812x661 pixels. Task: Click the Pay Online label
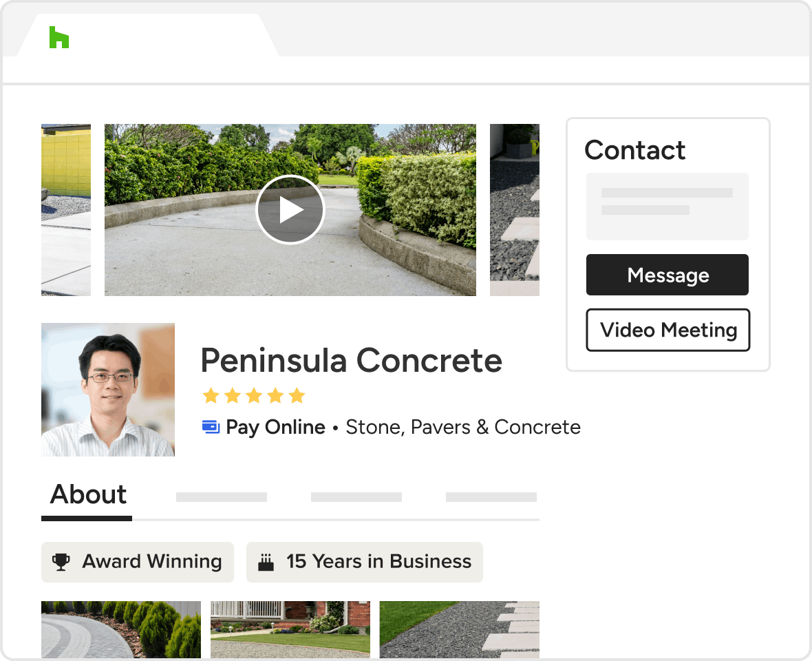coord(275,428)
